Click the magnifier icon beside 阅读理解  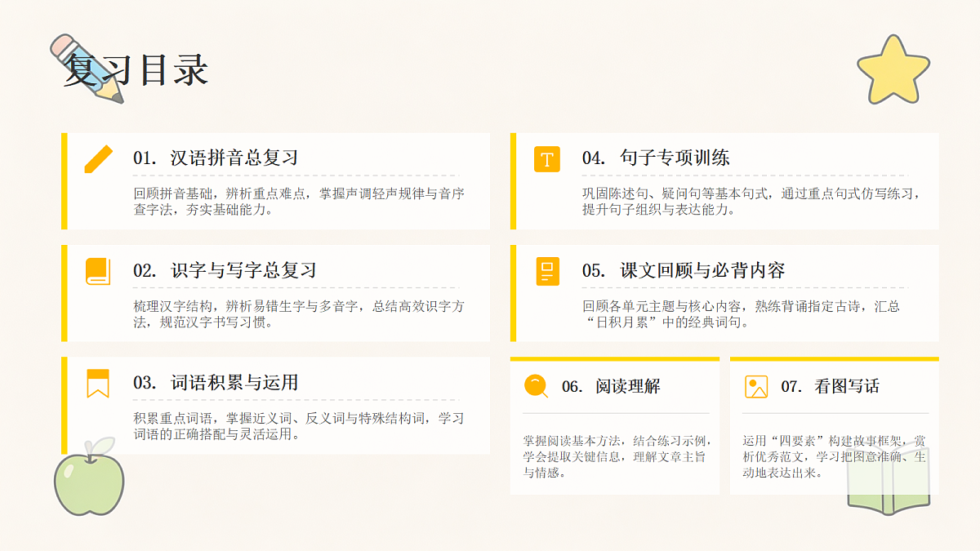(x=536, y=386)
